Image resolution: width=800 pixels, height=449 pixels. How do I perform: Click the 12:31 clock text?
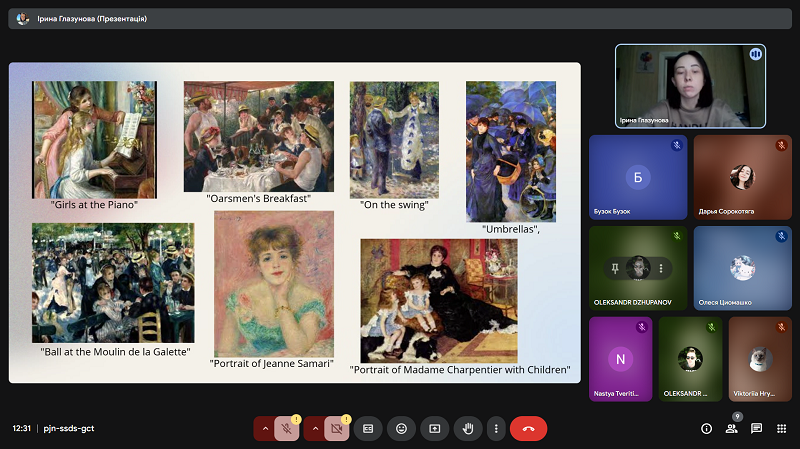(x=21, y=429)
